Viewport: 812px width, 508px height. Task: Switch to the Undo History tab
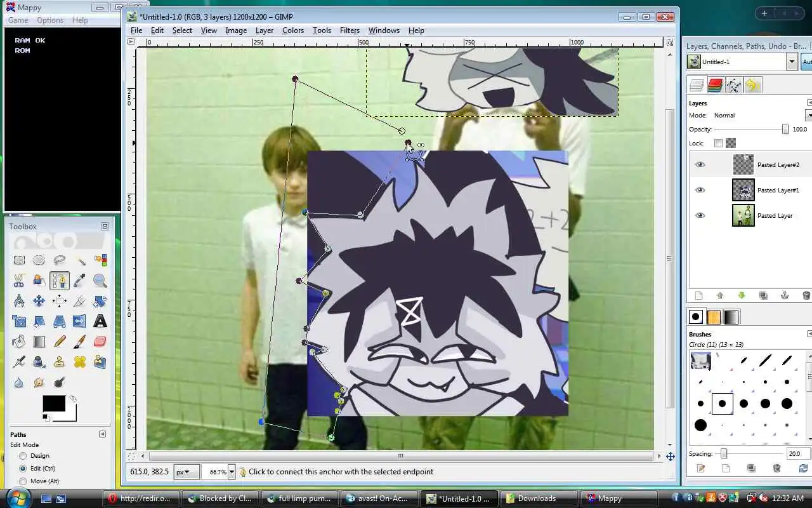coord(752,85)
